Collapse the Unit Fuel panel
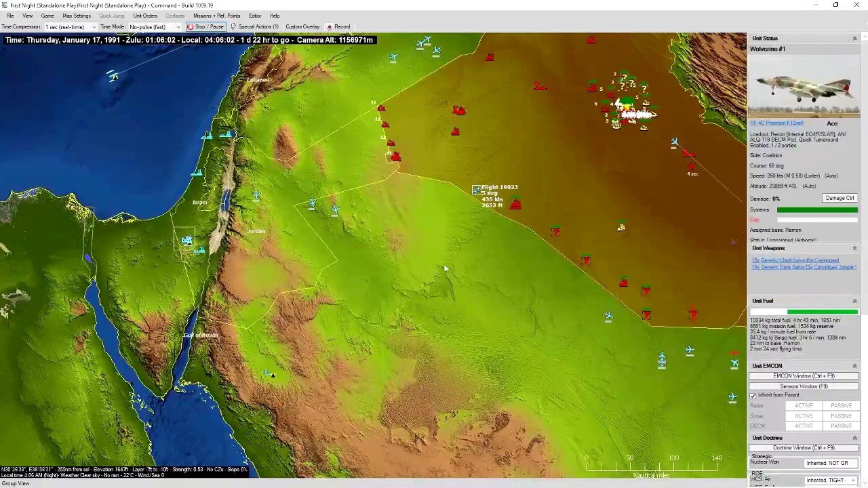This screenshot has width=868, height=488. (854, 301)
